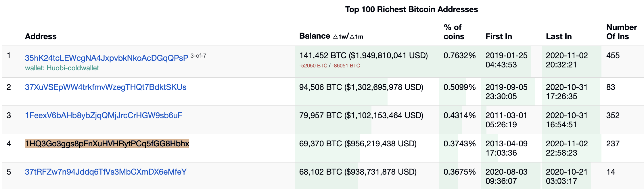
Task: Sort by the Balance column header
Action: [x=315, y=36]
